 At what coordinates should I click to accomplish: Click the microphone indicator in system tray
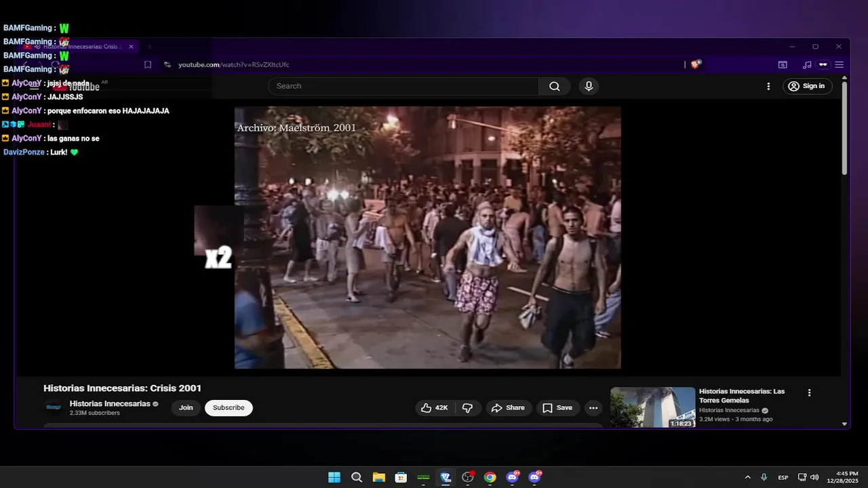click(x=764, y=477)
